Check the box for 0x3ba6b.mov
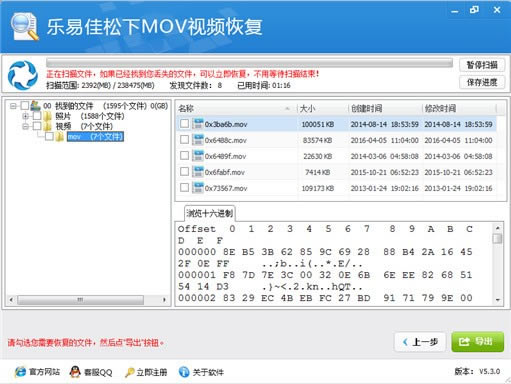Image resolution: width=511 pixels, height=384 pixels. point(184,124)
